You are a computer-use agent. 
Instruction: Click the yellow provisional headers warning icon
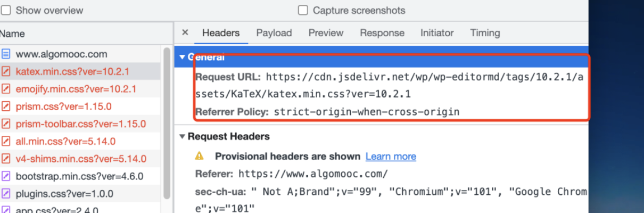pyautogui.click(x=200, y=156)
